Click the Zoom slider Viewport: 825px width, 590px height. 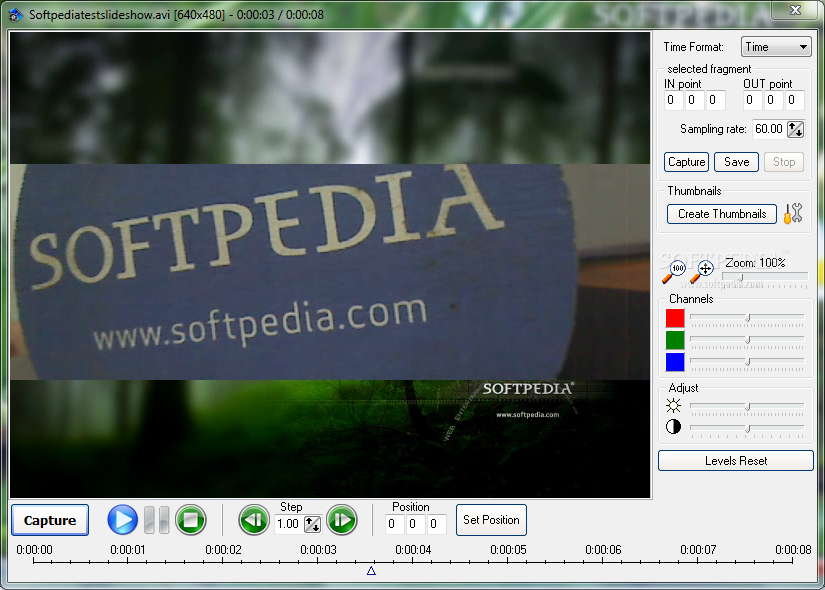(x=764, y=277)
